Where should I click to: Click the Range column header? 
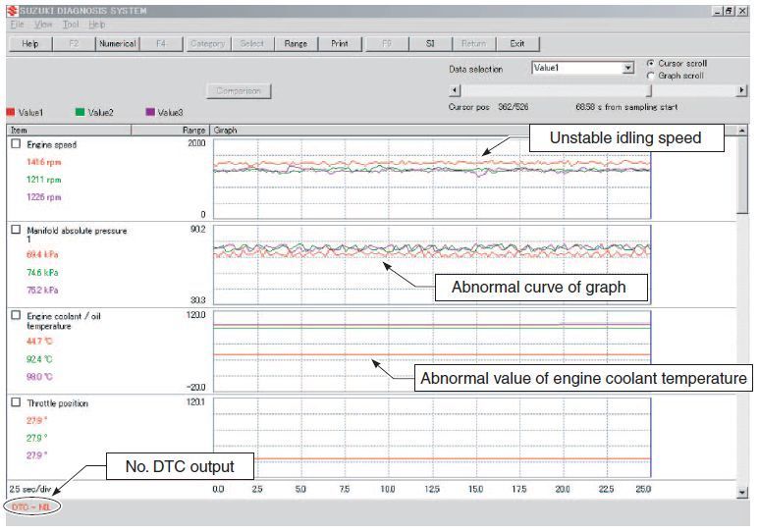(x=171, y=131)
